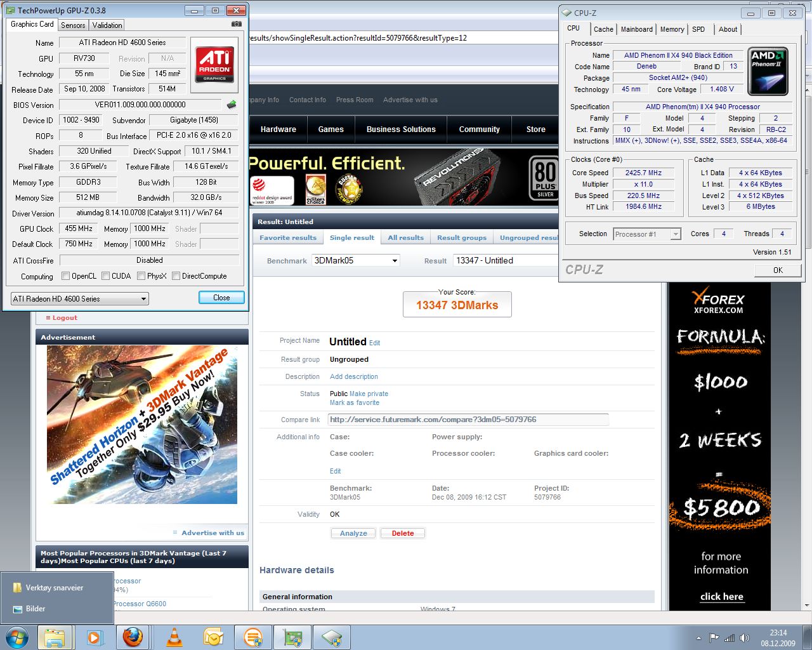
Task: Click the Press Room header link
Action: tap(355, 100)
